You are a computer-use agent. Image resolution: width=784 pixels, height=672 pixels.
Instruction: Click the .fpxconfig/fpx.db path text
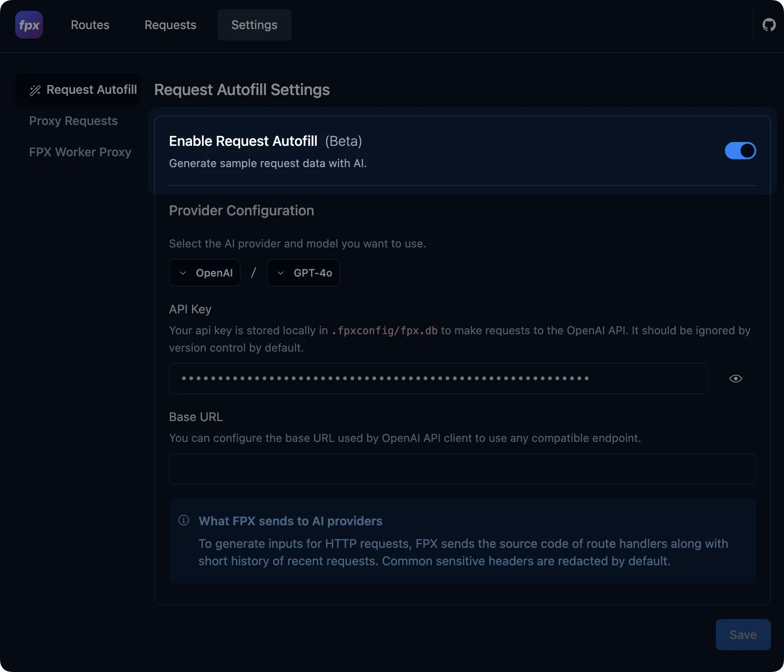(x=384, y=331)
